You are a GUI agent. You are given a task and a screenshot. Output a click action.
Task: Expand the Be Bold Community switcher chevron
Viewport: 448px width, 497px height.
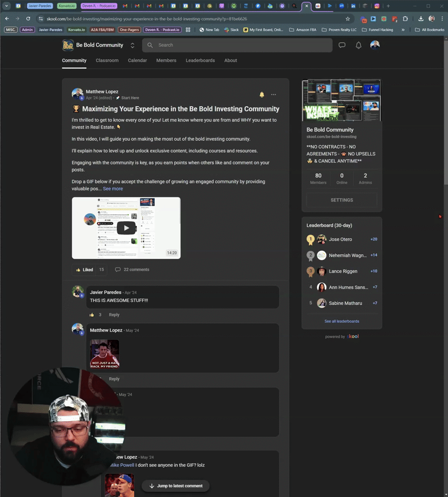(x=132, y=45)
